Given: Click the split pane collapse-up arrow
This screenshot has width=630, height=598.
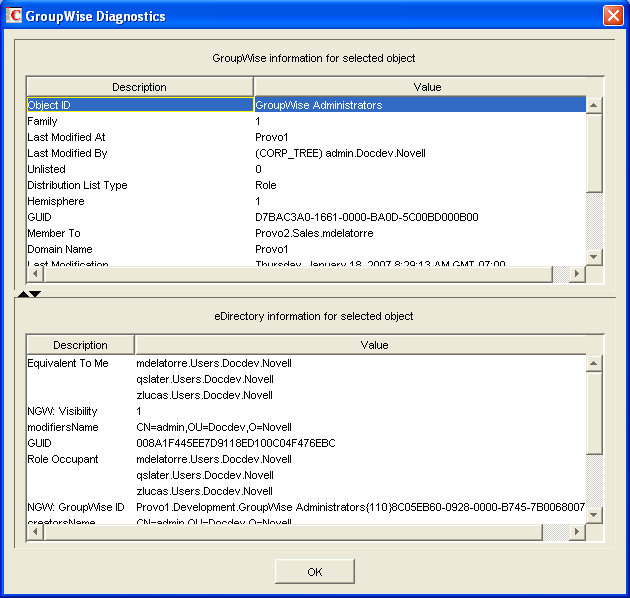Looking at the screenshot, I should [x=23, y=294].
